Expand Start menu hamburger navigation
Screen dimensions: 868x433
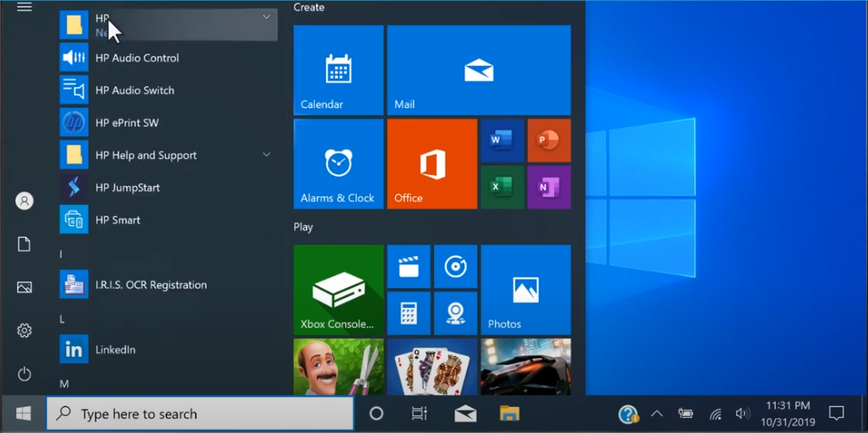(25, 8)
